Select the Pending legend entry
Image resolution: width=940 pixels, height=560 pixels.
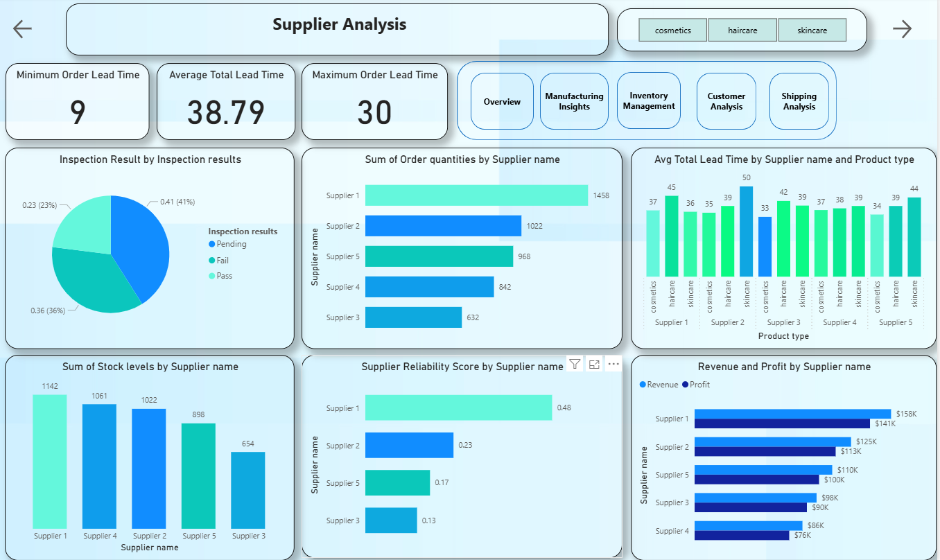[x=227, y=244]
